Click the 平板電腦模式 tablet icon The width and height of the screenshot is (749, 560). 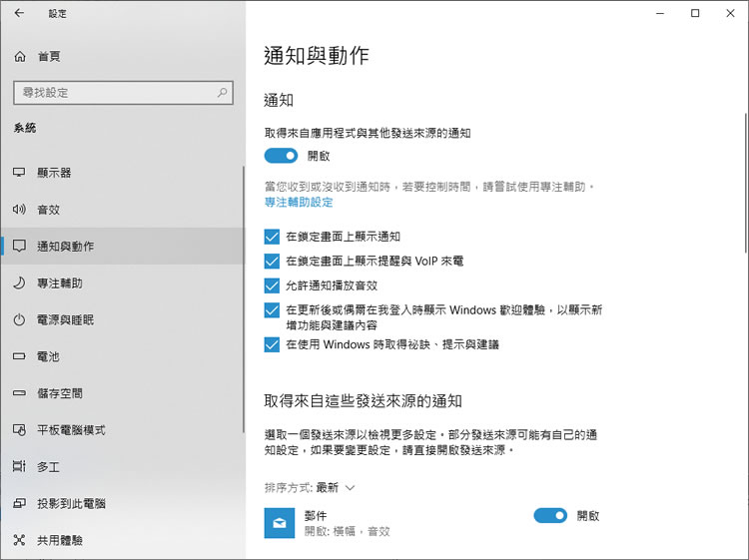pos(19,429)
